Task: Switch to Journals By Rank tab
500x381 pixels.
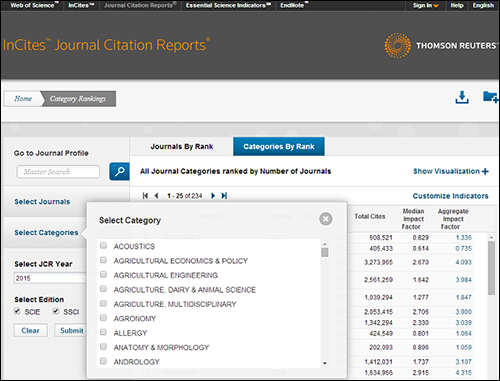Action: [x=182, y=147]
